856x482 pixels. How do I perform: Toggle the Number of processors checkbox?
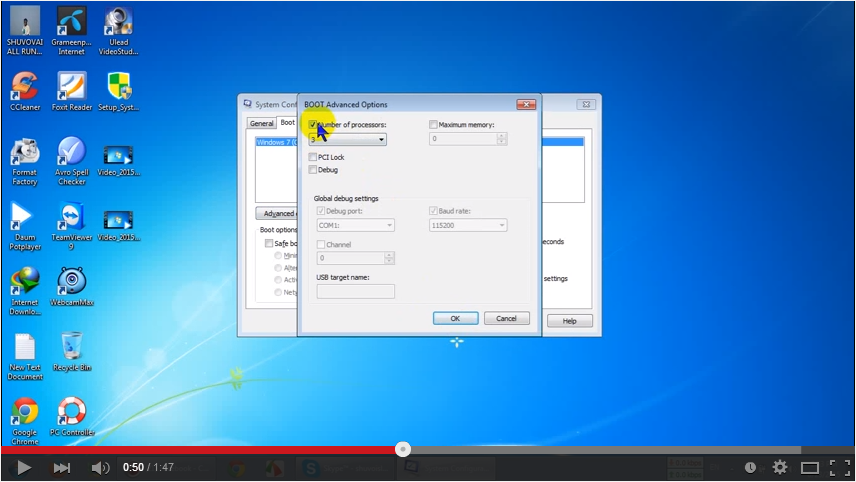(x=314, y=125)
